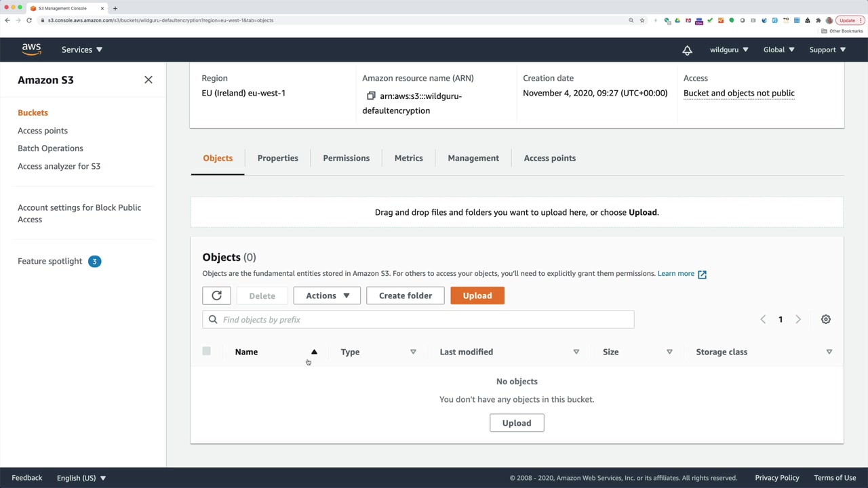Click the Chrome Update button
Image resolution: width=868 pixels, height=488 pixels.
(x=850, y=20)
